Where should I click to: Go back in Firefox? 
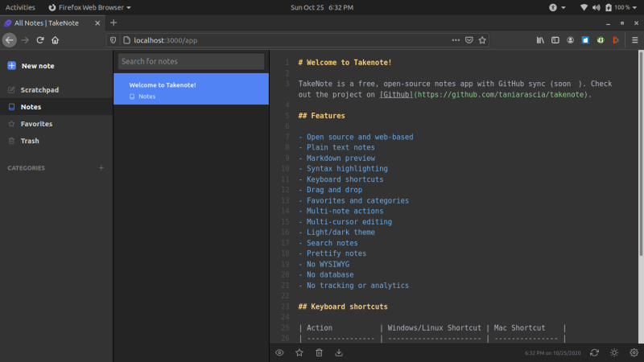[x=10, y=40]
